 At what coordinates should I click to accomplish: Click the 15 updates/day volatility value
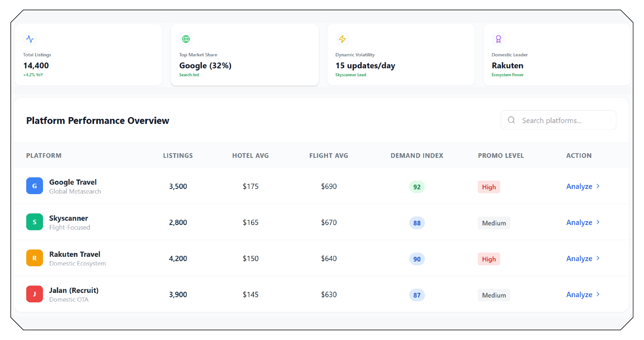(x=365, y=66)
